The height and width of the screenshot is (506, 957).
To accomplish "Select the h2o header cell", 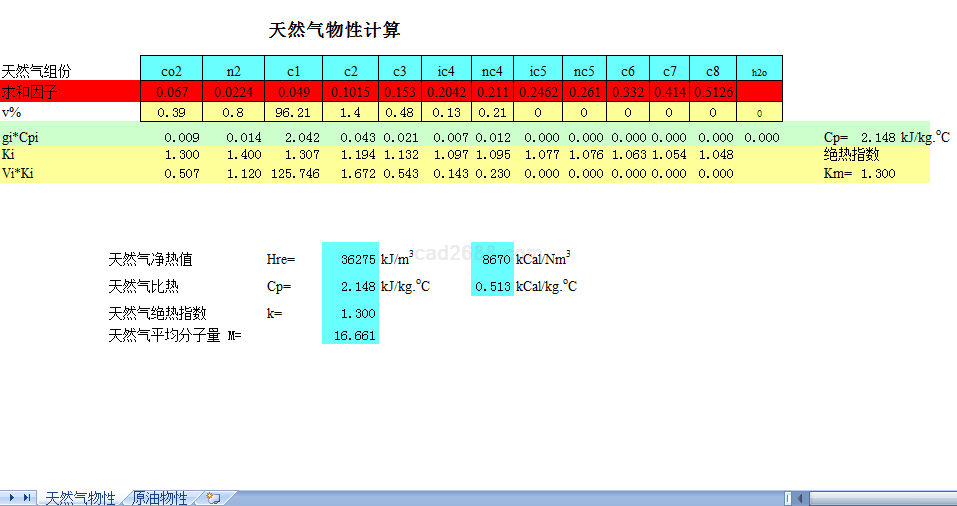I will pos(759,71).
